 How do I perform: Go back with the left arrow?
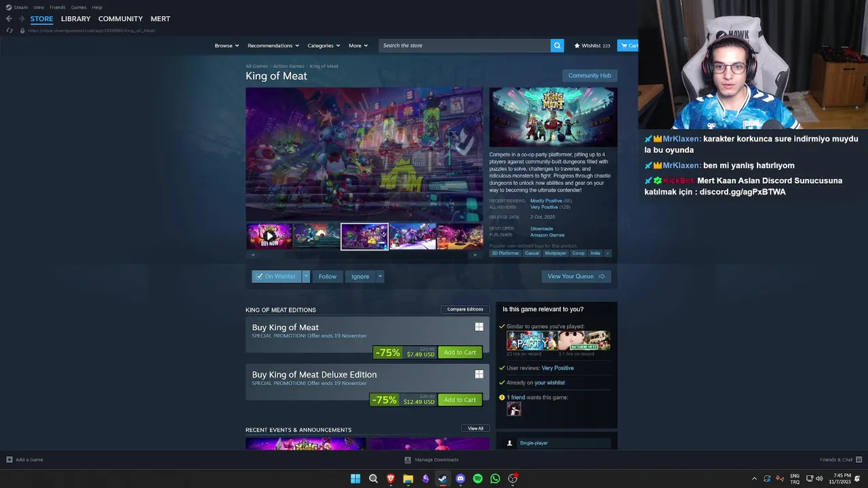[x=9, y=19]
